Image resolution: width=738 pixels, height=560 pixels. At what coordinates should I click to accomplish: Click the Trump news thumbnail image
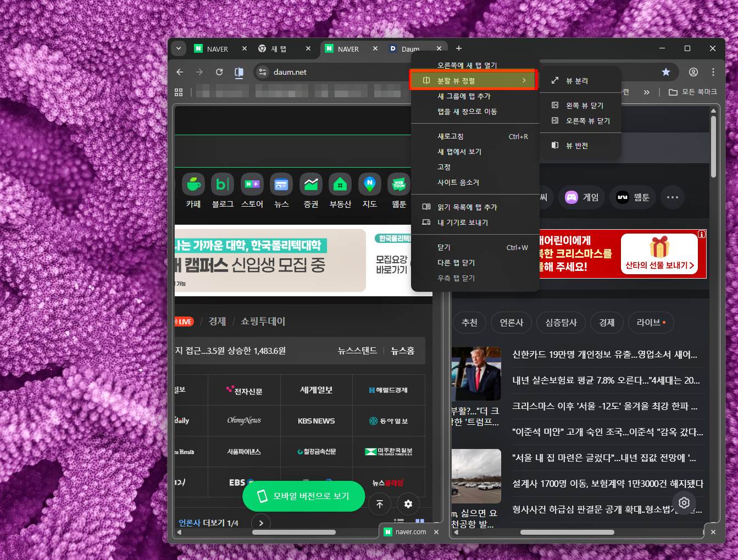476,373
